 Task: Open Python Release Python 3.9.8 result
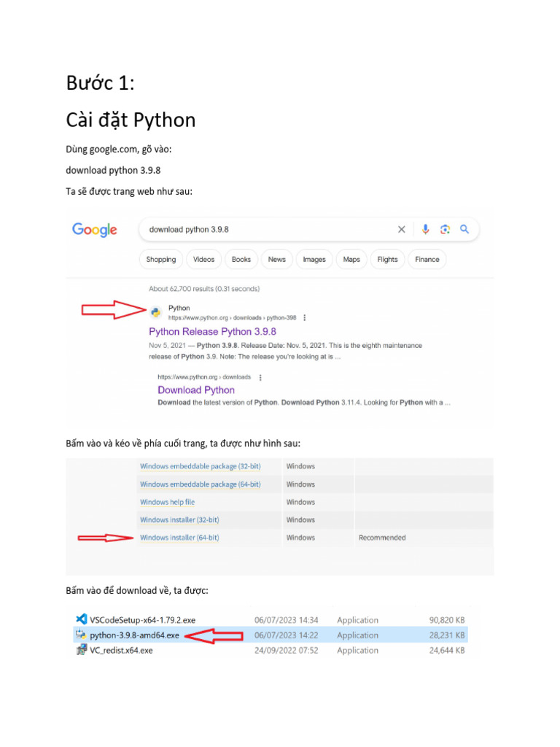[x=212, y=332]
